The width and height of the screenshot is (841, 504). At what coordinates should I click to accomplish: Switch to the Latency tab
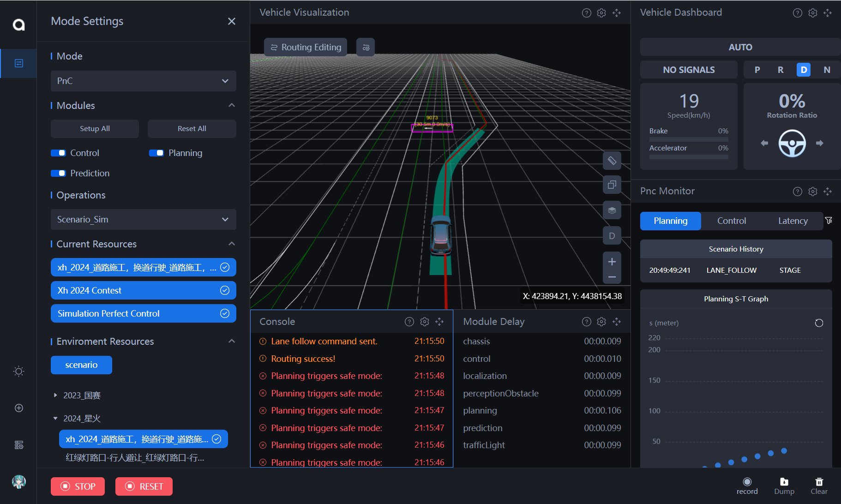click(x=793, y=221)
